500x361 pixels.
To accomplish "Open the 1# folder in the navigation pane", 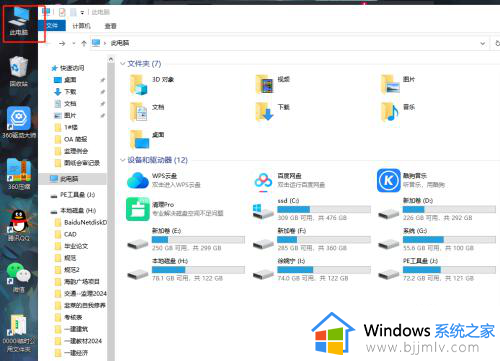I will point(66,127).
